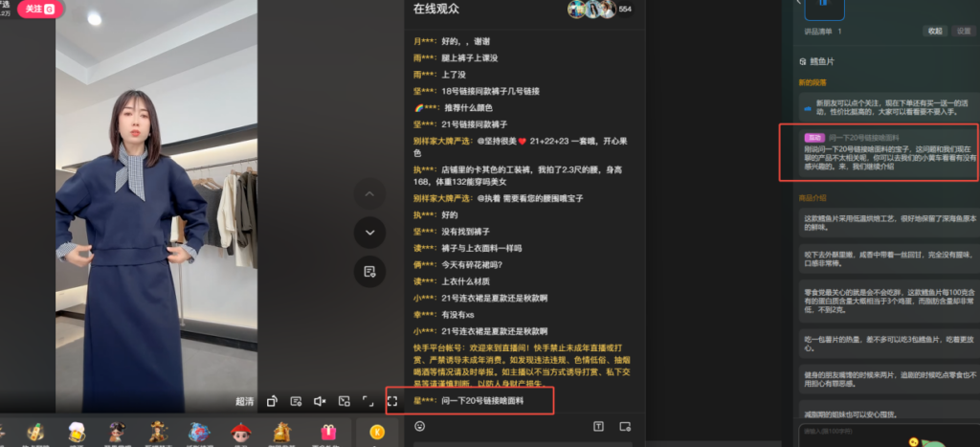Toggle web page fullscreen mode
Image resolution: width=980 pixels, height=447 pixels.
(368, 401)
